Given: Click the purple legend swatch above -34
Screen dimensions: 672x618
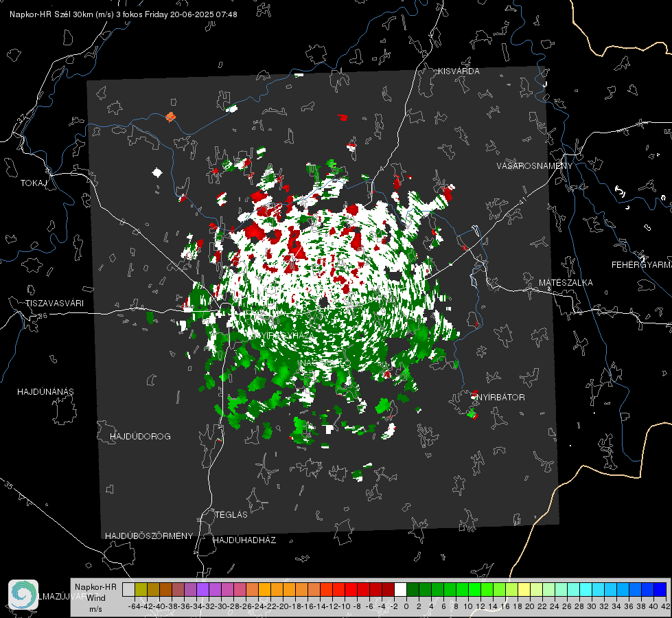Looking at the screenshot, I should 202,589.
